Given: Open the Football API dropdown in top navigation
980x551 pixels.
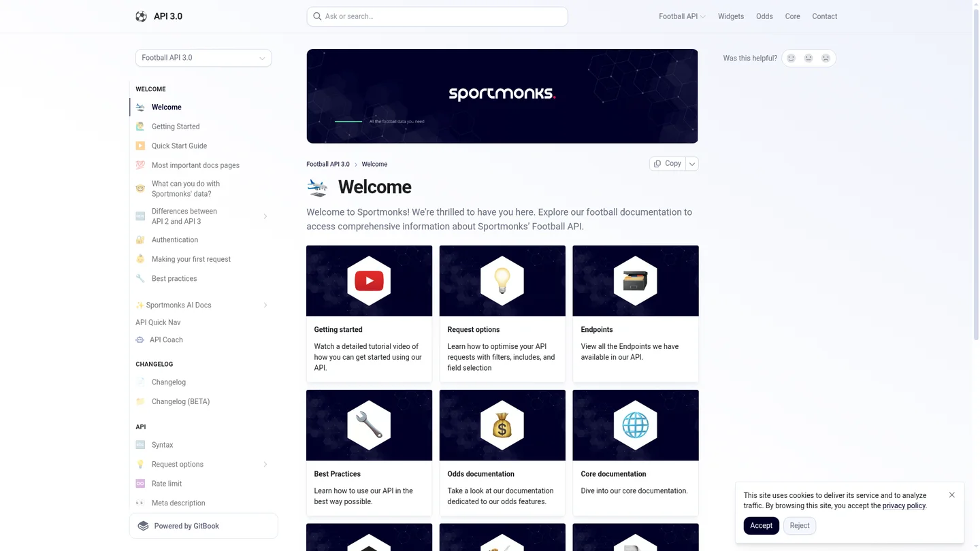Looking at the screenshot, I should tap(682, 16).
